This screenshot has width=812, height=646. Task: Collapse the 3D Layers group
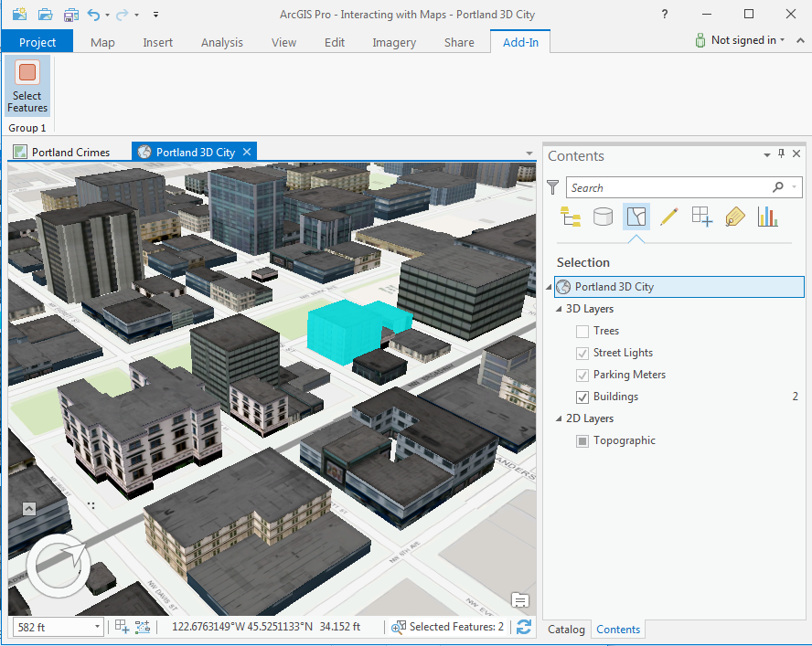pyautogui.click(x=559, y=308)
